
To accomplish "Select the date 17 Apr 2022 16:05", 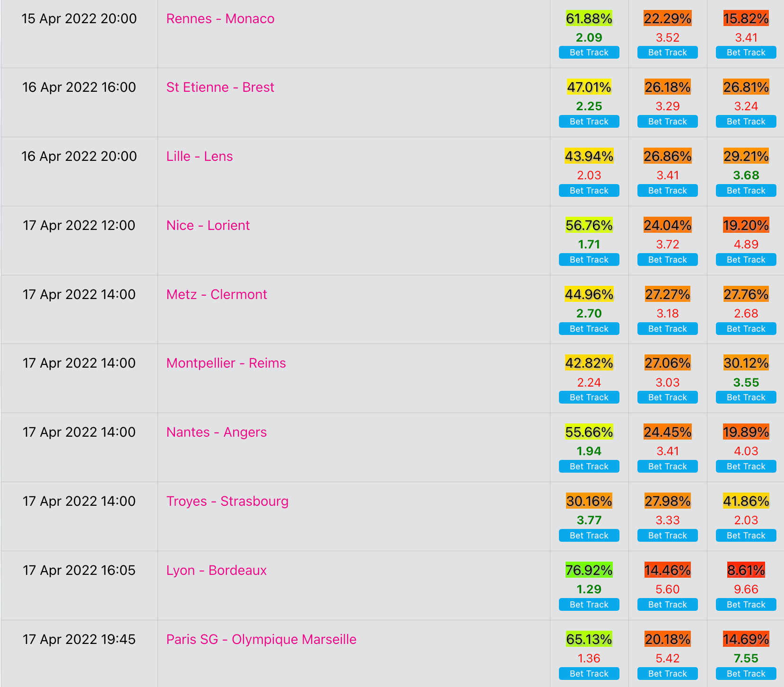I will tap(79, 571).
